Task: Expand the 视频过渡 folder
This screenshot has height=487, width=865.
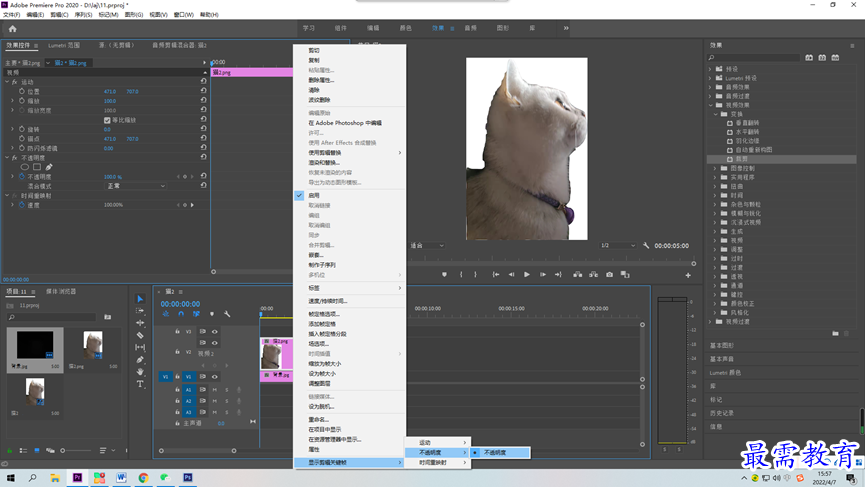Action: pos(711,322)
